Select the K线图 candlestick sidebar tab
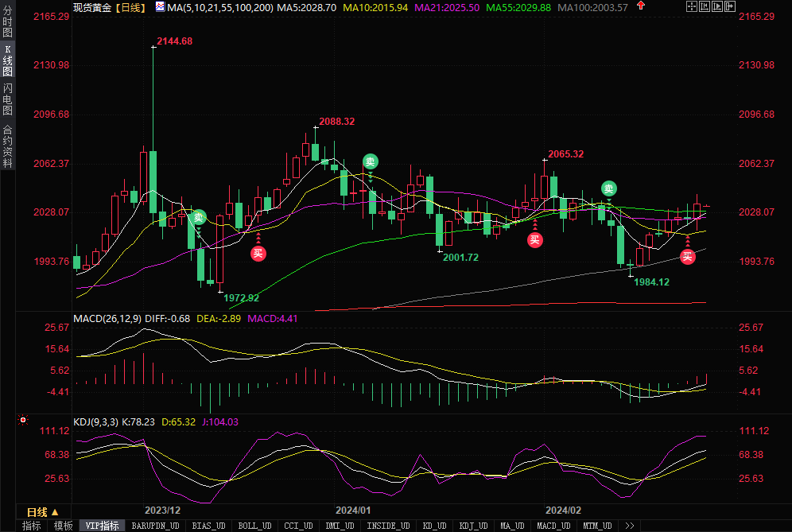792x532 pixels. click(x=7, y=60)
